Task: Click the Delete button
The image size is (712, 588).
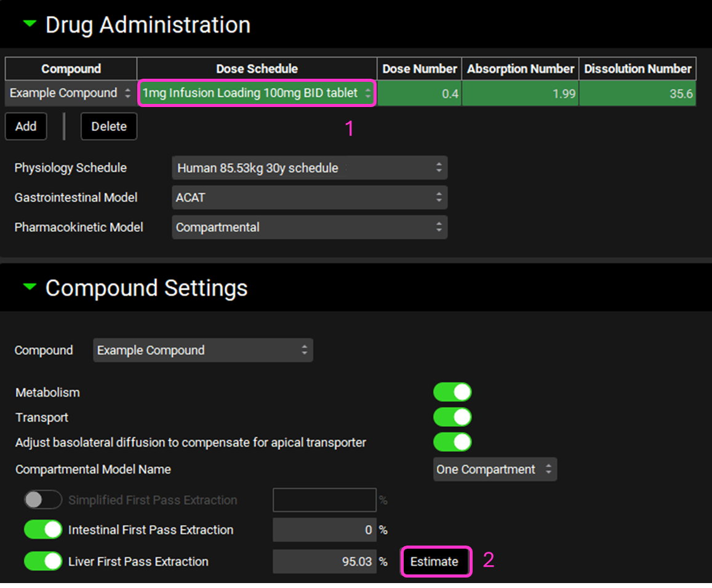Action: [109, 126]
